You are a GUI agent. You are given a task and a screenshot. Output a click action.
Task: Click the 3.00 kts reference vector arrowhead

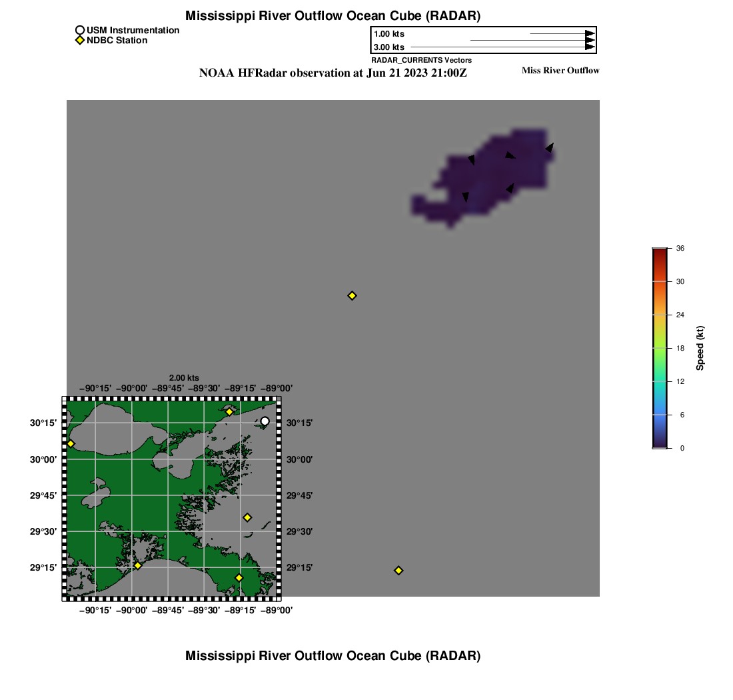tap(590, 47)
